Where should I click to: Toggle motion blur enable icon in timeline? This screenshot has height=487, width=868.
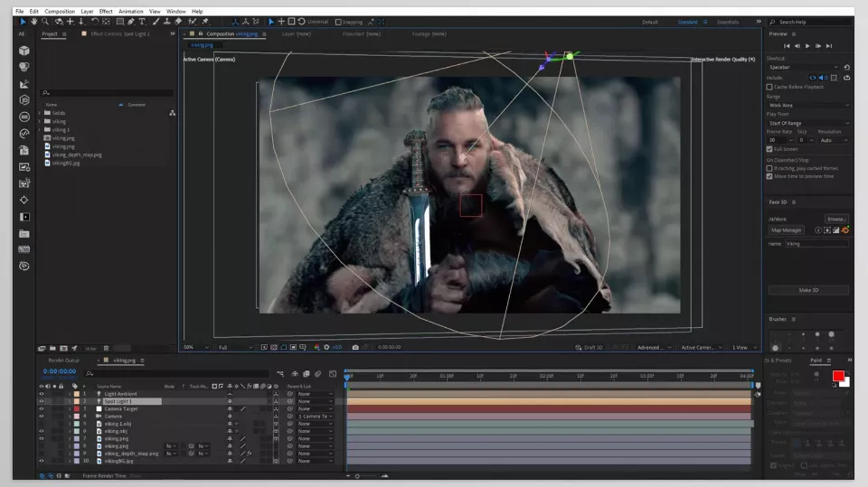317,373
